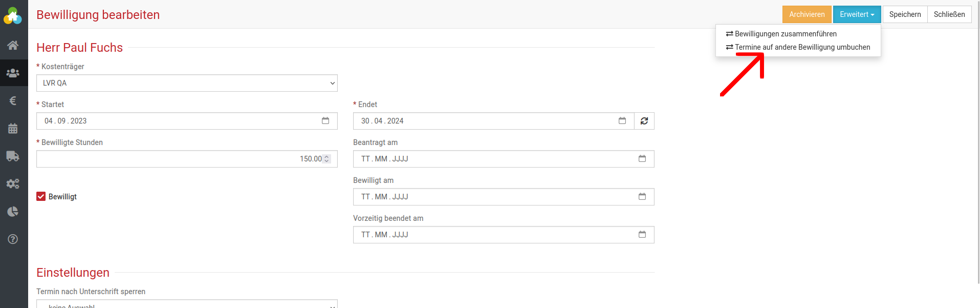Open the settings gears icon in sidebar
The height and width of the screenshot is (308, 980).
click(x=13, y=183)
